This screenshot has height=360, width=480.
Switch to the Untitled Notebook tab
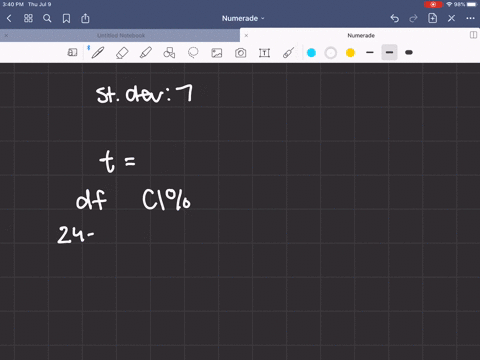coord(121,35)
